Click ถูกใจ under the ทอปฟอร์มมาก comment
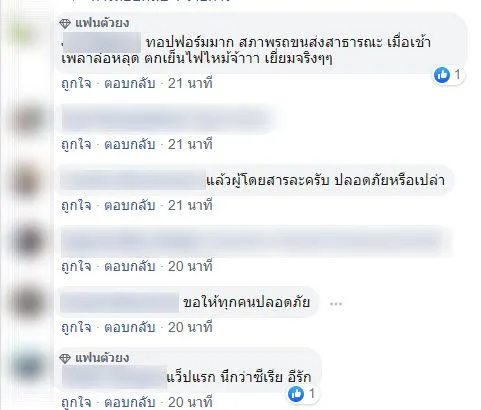This screenshot has width=481, height=410. click(76, 83)
